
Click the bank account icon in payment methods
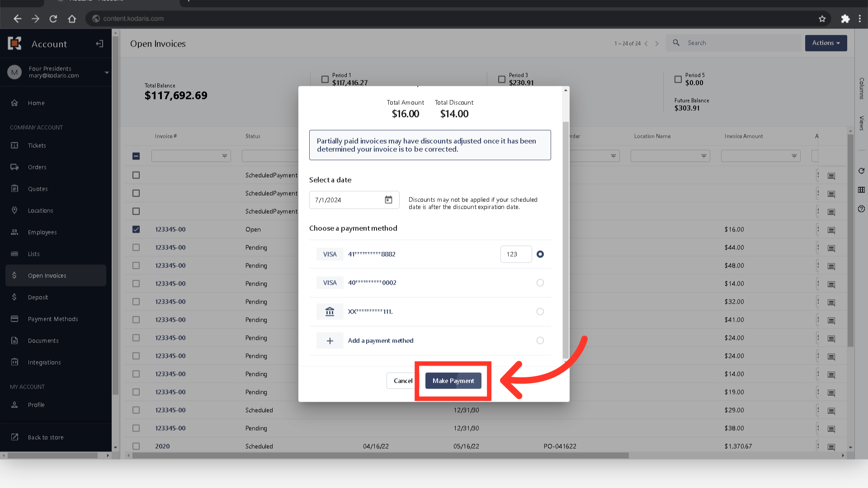tap(330, 311)
